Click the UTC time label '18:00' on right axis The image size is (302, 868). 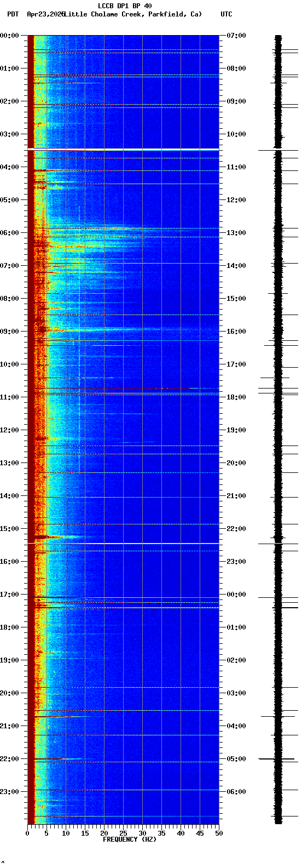pyautogui.click(x=236, y=397)
